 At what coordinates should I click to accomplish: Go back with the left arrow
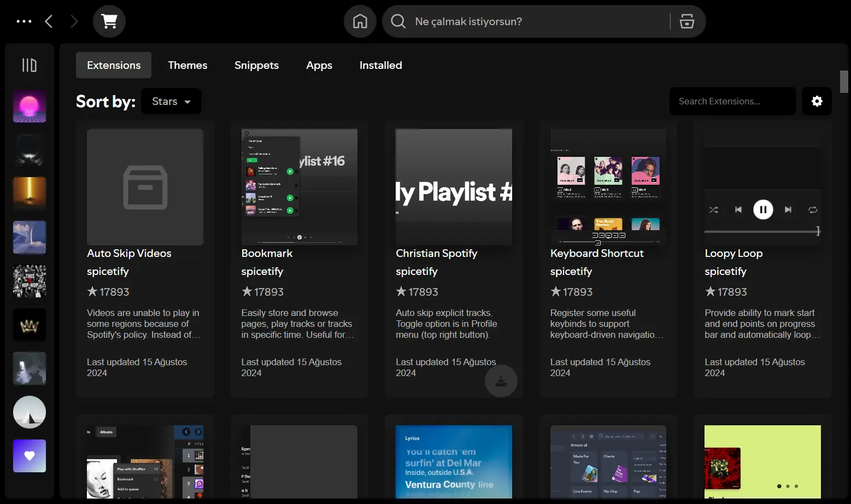coord(49,21)
